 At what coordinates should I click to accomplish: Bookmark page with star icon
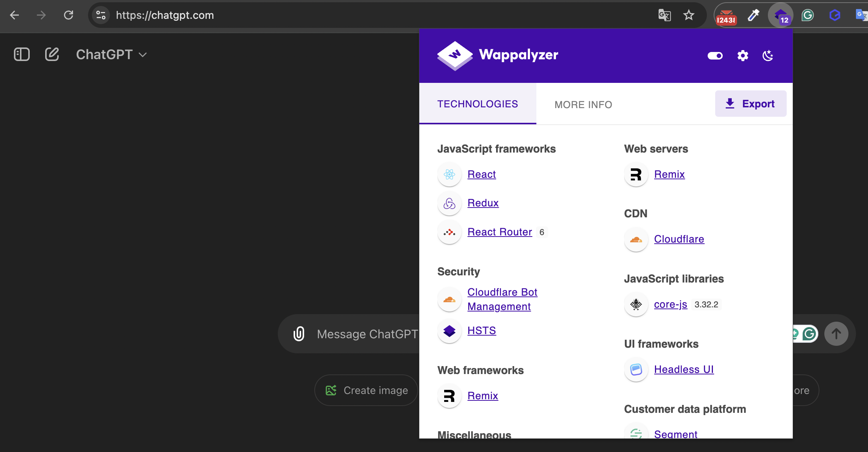pos(688,15)
